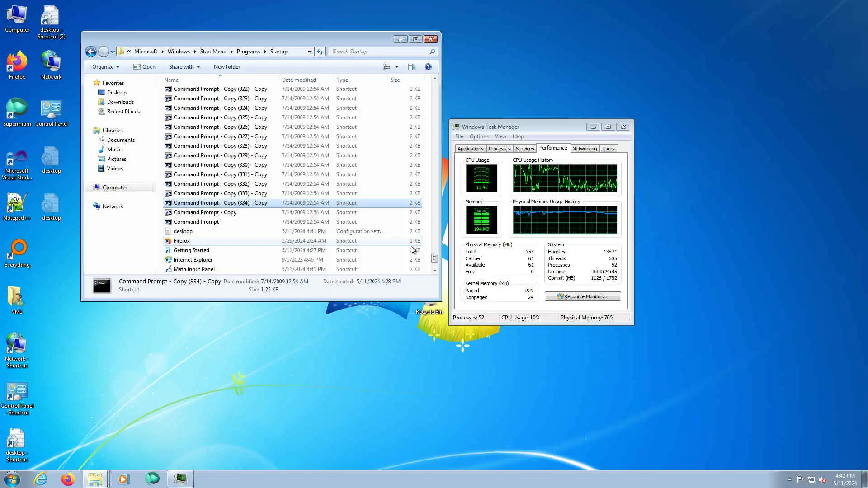Open Firefox from the taskbar

click(68, 479)
